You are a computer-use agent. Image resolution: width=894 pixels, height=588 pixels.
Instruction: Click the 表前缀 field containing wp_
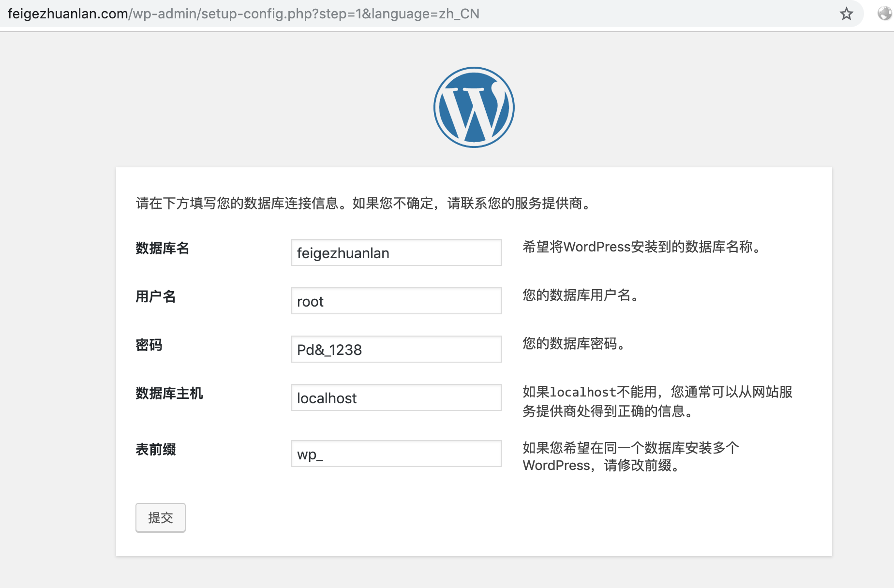click(x=396, y=454)
